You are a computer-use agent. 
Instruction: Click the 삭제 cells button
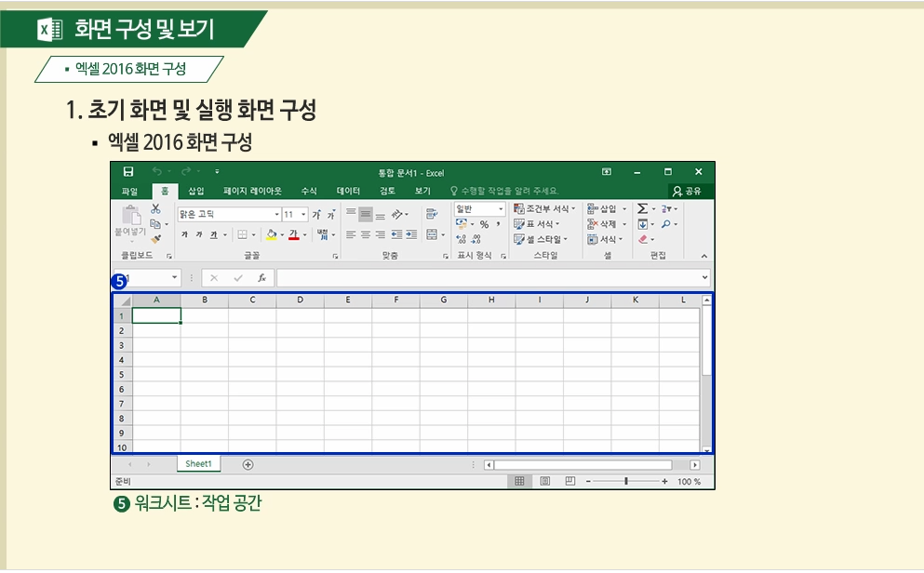click(x=607, y=224)
